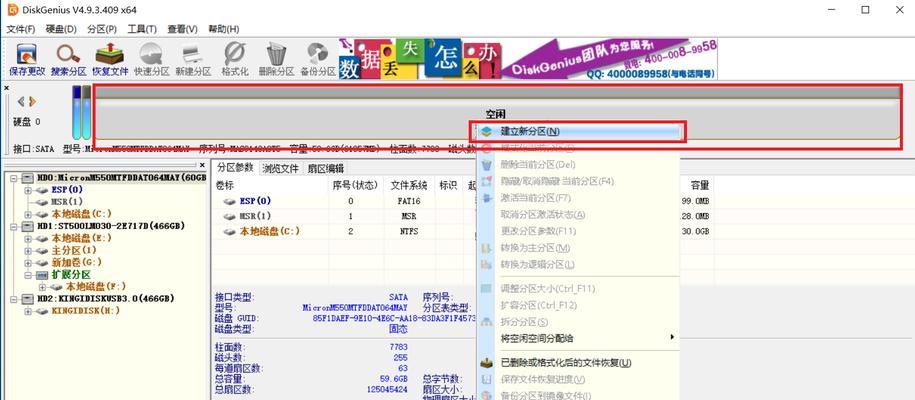Click the 本地磁盘(F:) drive icon in the tree
The width and height of the screenshot is (915, 400).
[56, 287]
